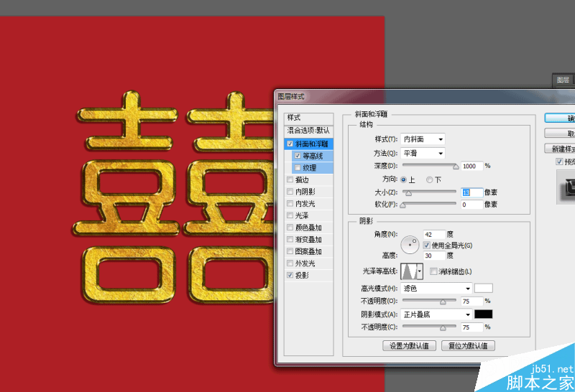Select 混合选项:默认 entry

[309, 131]
